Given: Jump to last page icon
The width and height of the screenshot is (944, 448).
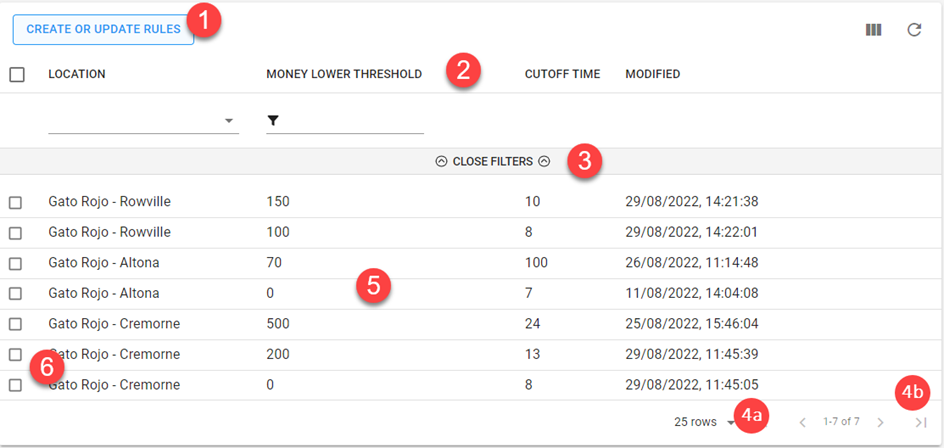Looking at the screenshot, I should (921, 423).
